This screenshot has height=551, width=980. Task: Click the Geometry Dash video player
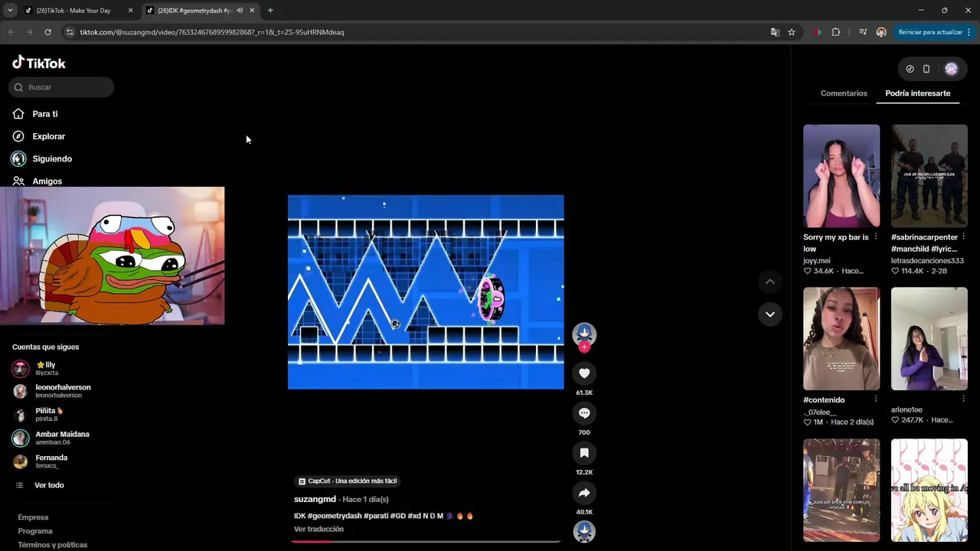pyautogui.click(x=426, y=292)
